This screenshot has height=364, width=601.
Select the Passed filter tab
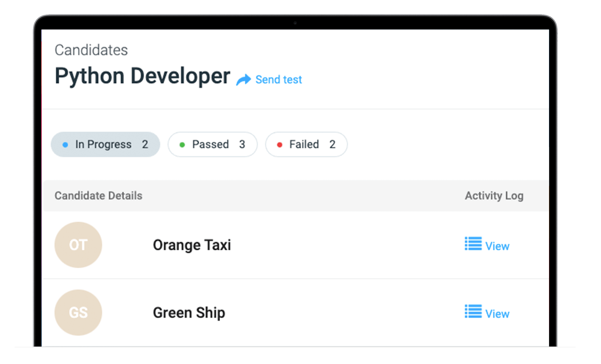pyautogui.click(x=213, y=144)
